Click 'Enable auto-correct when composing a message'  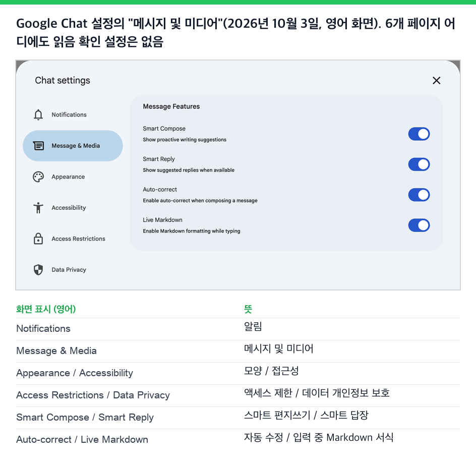(200, 200)
